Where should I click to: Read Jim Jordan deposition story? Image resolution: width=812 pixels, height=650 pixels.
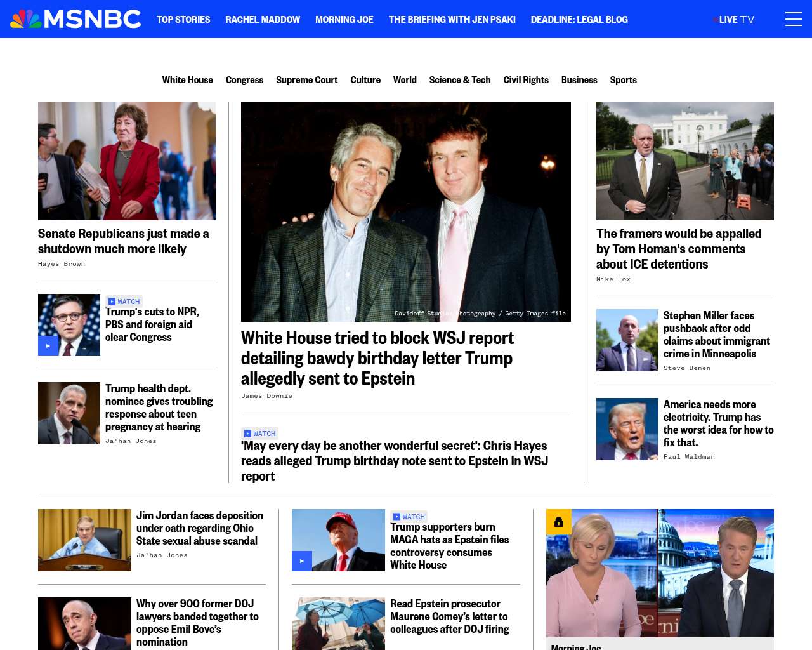[200, 528]
